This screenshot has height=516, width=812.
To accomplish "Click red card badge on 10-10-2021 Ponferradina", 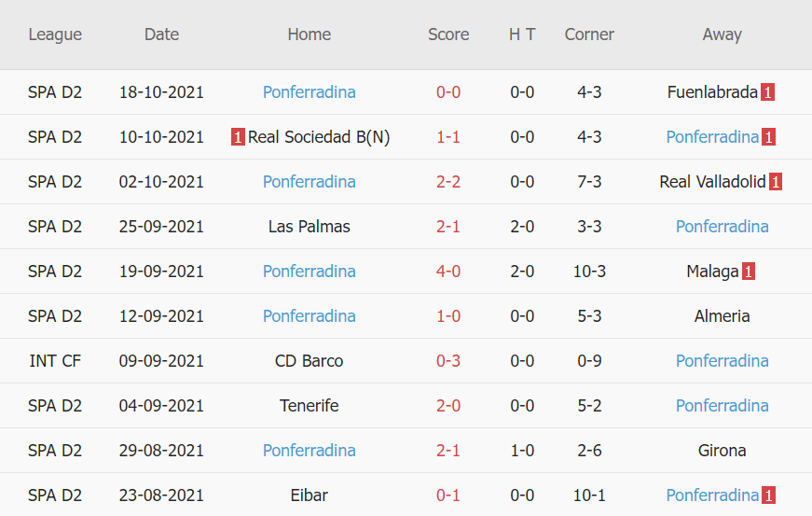I will 767,137.
